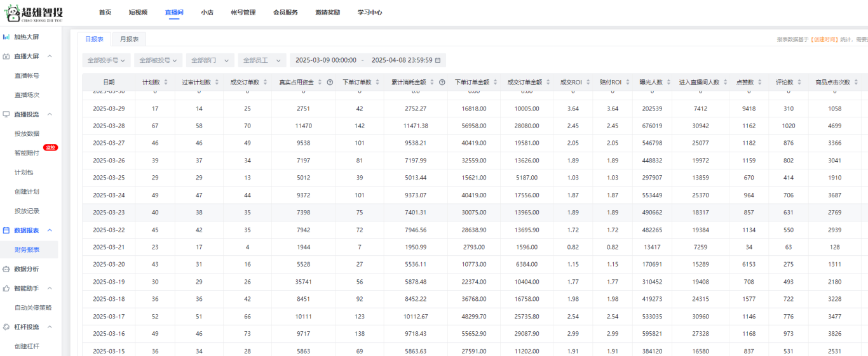Open 直播帐号 in the sidebar
This screenshot has height=356, width=868.
(x=27, y=76)
